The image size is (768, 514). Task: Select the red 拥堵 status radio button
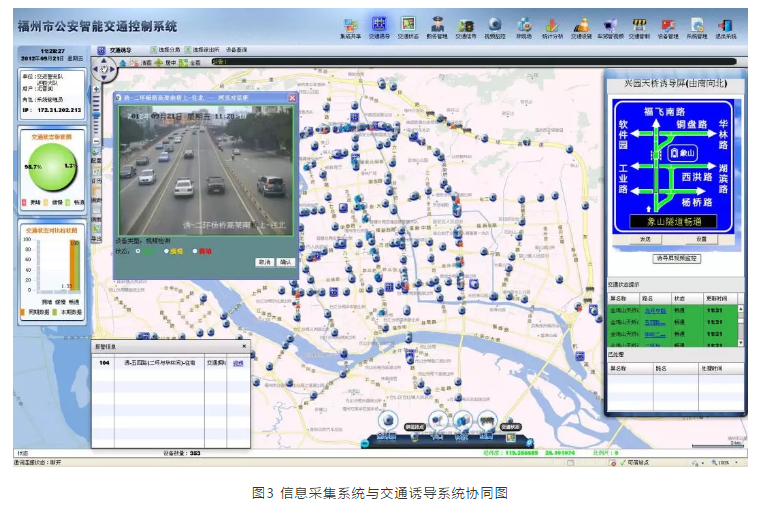click(196, 251)
